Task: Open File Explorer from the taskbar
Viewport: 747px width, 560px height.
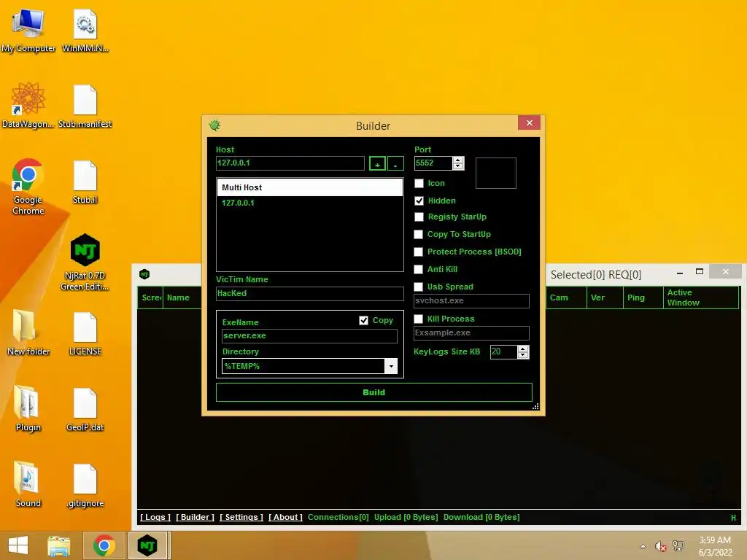Action: click(59, 545)
